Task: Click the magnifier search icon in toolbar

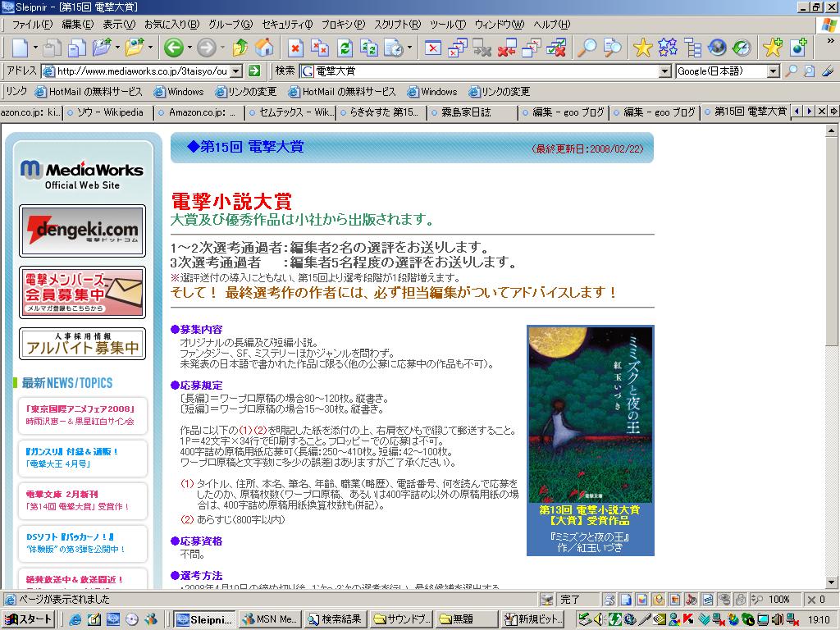Action: point(587,48)
